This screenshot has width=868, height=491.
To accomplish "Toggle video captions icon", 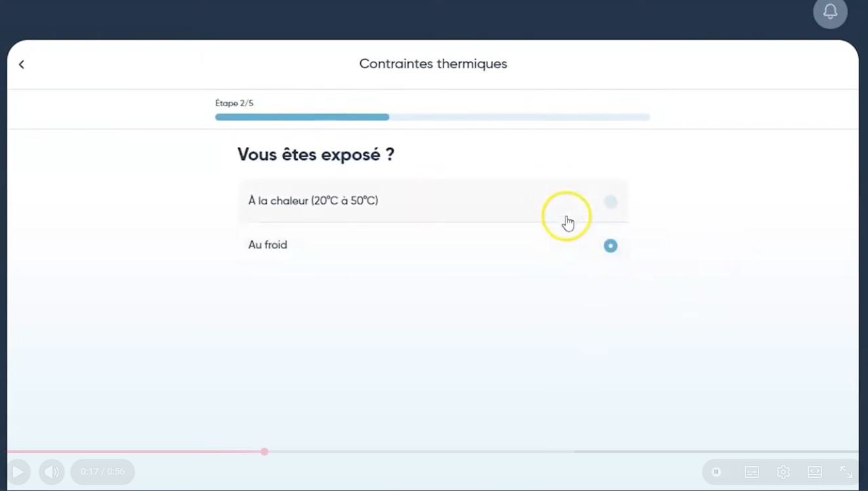I will (752, 472).
